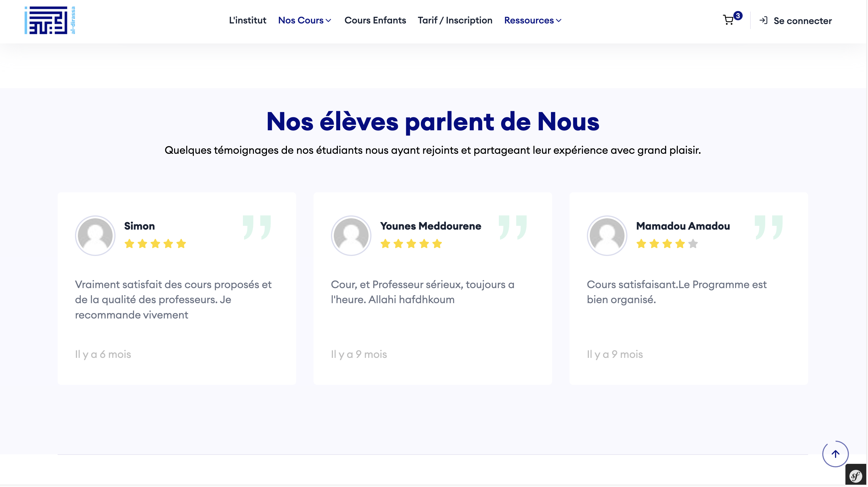Open the Symfony debug toolbar icon
This screenshot has height=487, width=868.
coord(856,476)
